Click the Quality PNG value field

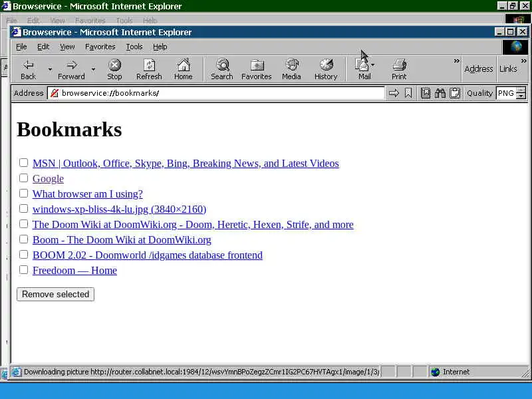(x=506, y=93)
